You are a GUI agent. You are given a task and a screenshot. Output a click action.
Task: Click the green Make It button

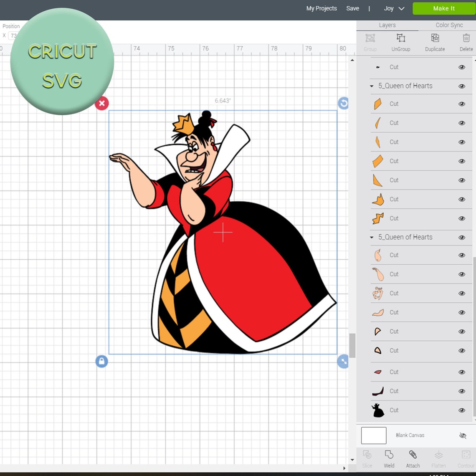(x=444, y=8)
